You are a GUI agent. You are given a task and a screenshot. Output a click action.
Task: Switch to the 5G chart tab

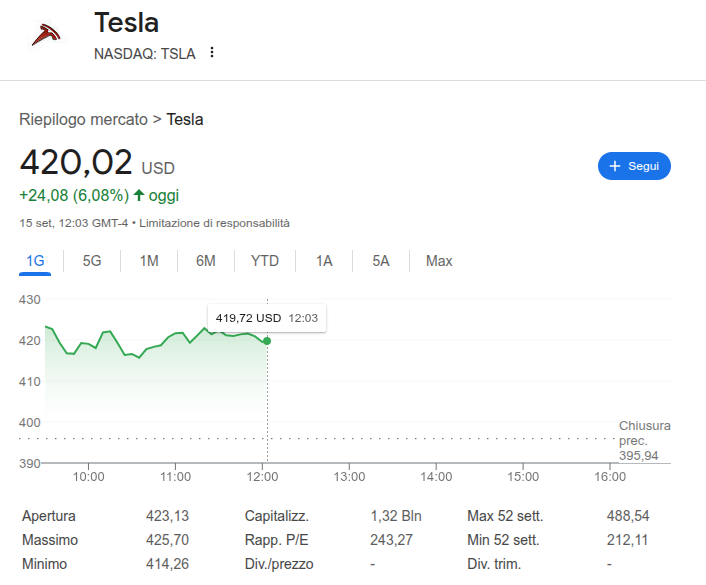tap(92, 261)
